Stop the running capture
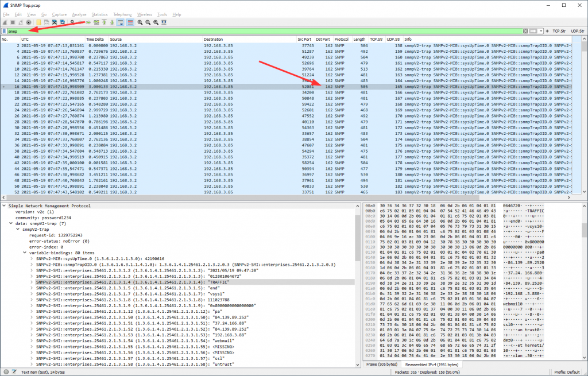Screen dimensions: 588x376 point(13,22)
